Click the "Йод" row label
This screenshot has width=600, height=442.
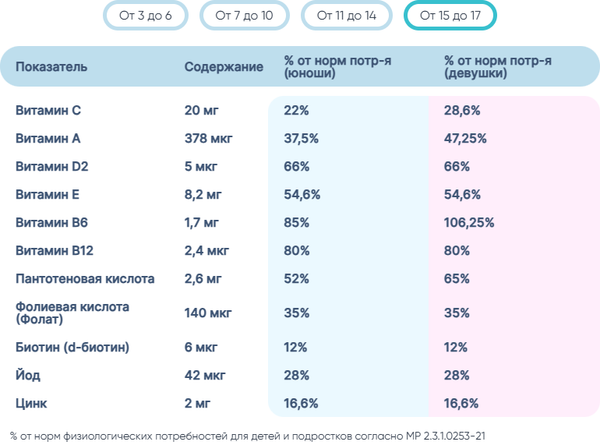click(27, 375)
